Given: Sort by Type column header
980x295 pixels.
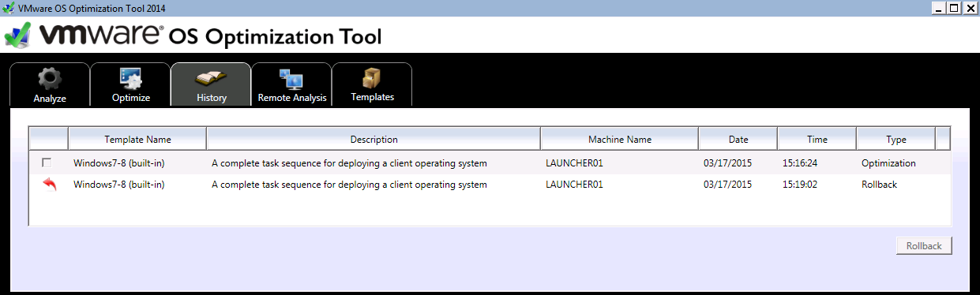Looking at the screenshot, I should pyautogui.click(x=896, y=140).
